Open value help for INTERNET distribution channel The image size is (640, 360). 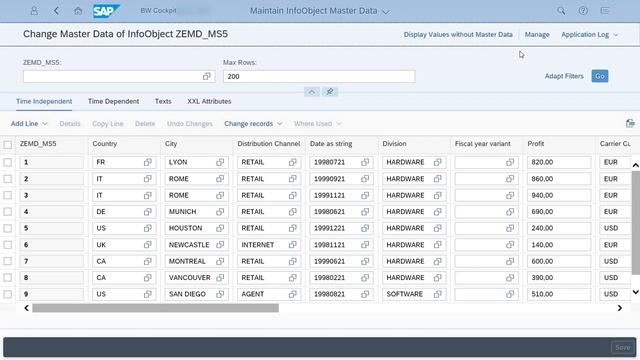coord(293,244)
